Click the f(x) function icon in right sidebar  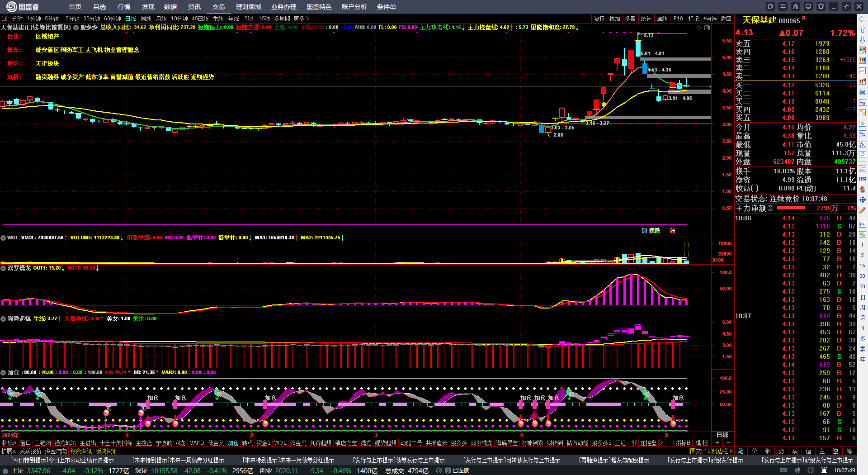863,144
